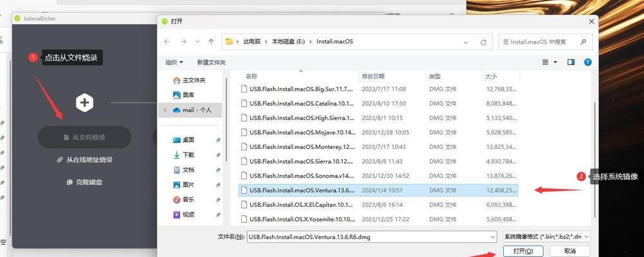
Task: Click the file icon of the Ventura row
Action: pyautogui.click(x=244, y=190)
